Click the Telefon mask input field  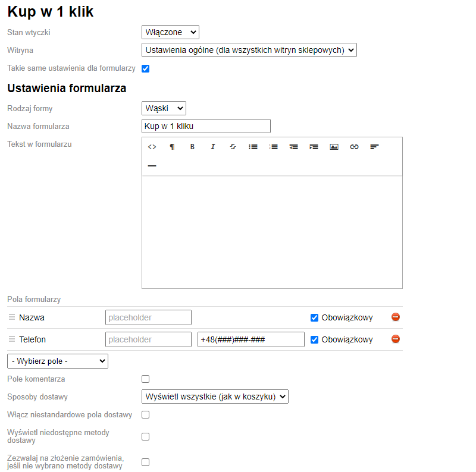(250, 339)
